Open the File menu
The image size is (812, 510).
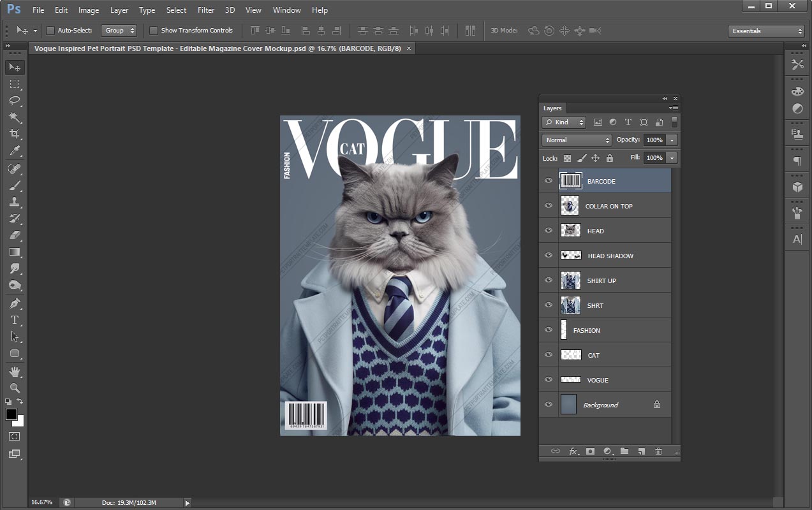pyautogui.click(x=38, y=10)
